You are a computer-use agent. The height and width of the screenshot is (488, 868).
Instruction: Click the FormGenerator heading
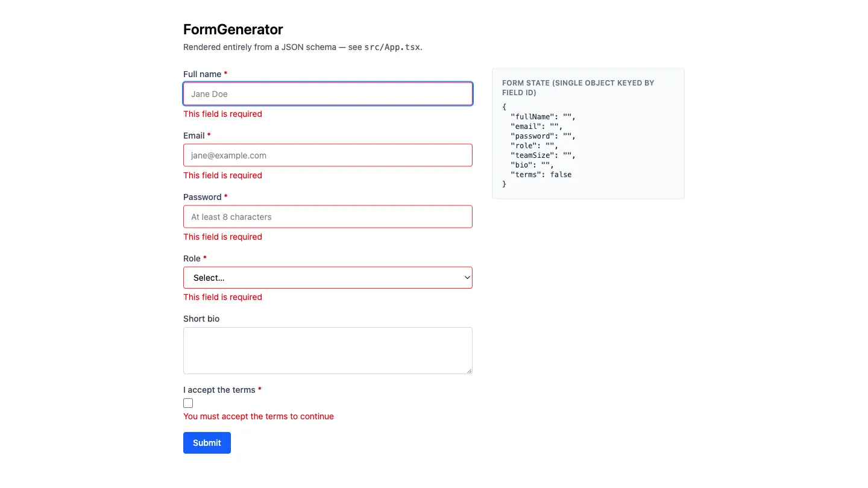coord(233,29)
